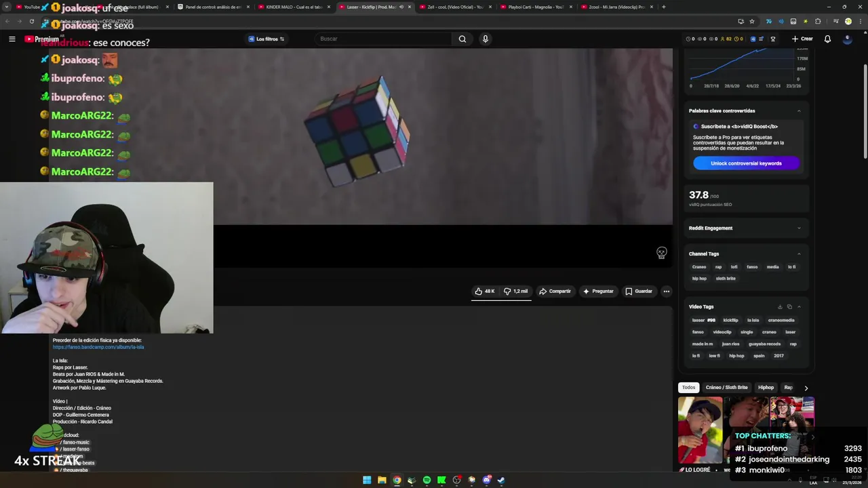Switch to Playboi Carti - Magnolia tab
This screenshot has width=868, height=488.
(x=535, y=7)
